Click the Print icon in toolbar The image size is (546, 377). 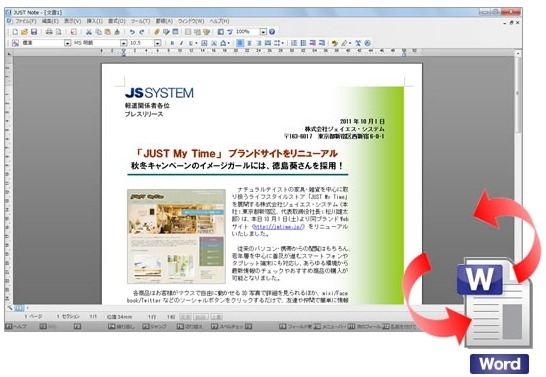(49, 32)
